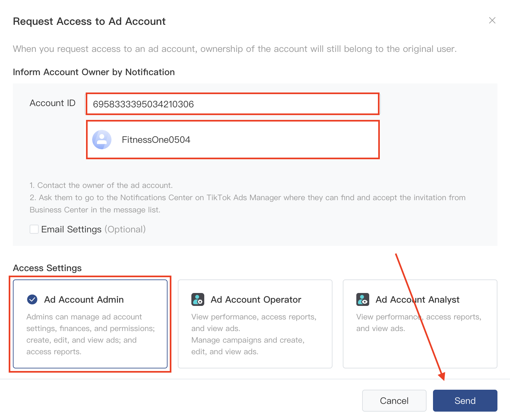Click the Analyst role description text
The image size is (510, 420).
419,323
